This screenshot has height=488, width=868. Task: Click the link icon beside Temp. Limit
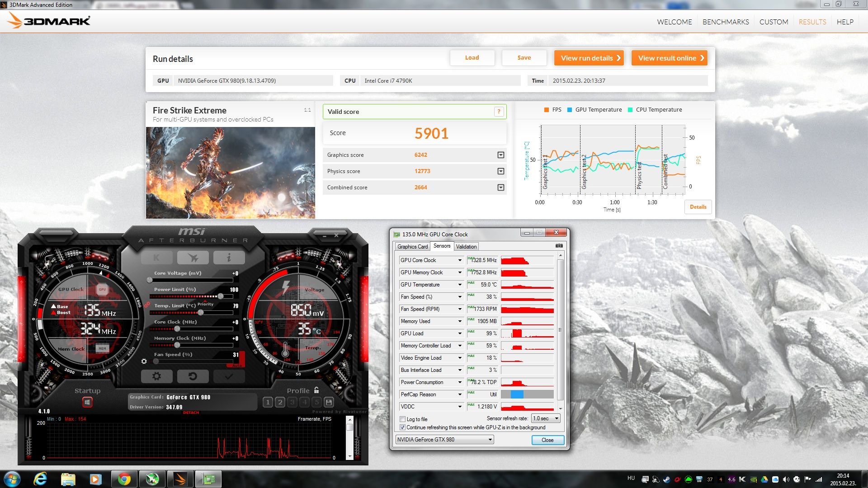tap(147, 305)
